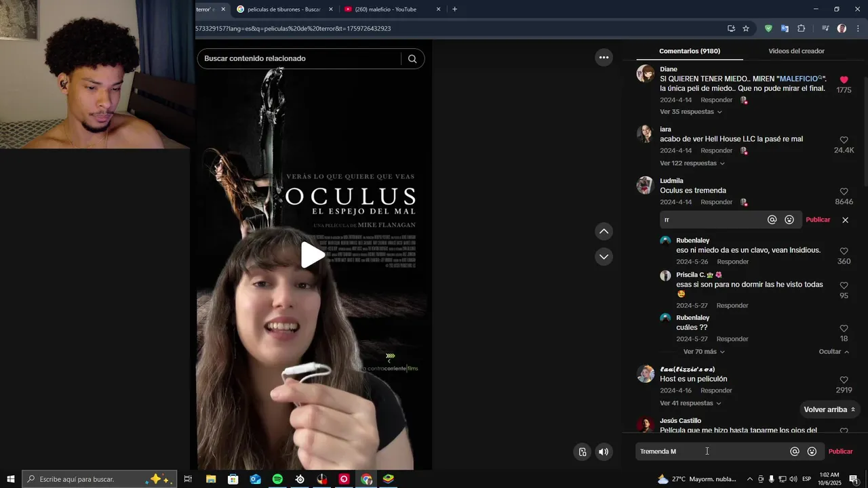Viewport: 868px width, 488px height.
Task: Click 'Publicar' in the reply box
Action: pyautogui.click(x=818, y=220)
